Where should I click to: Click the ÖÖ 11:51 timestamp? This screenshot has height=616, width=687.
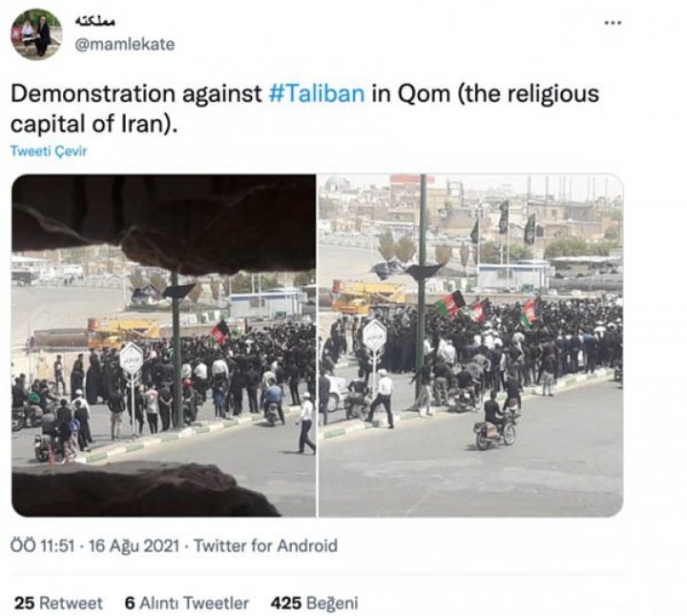click(x=43, y=546)
